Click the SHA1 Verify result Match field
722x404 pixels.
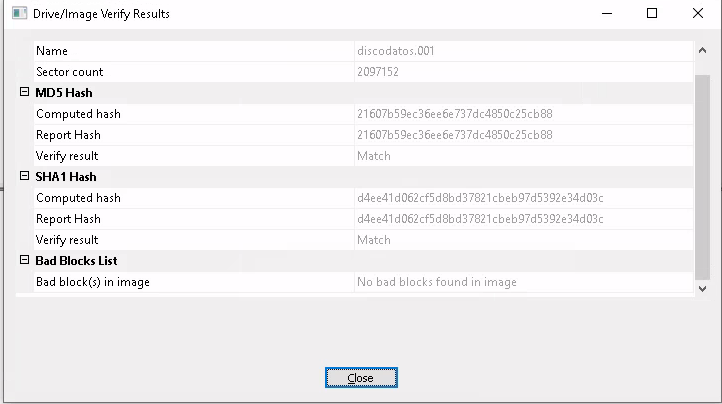pos(524,240)
